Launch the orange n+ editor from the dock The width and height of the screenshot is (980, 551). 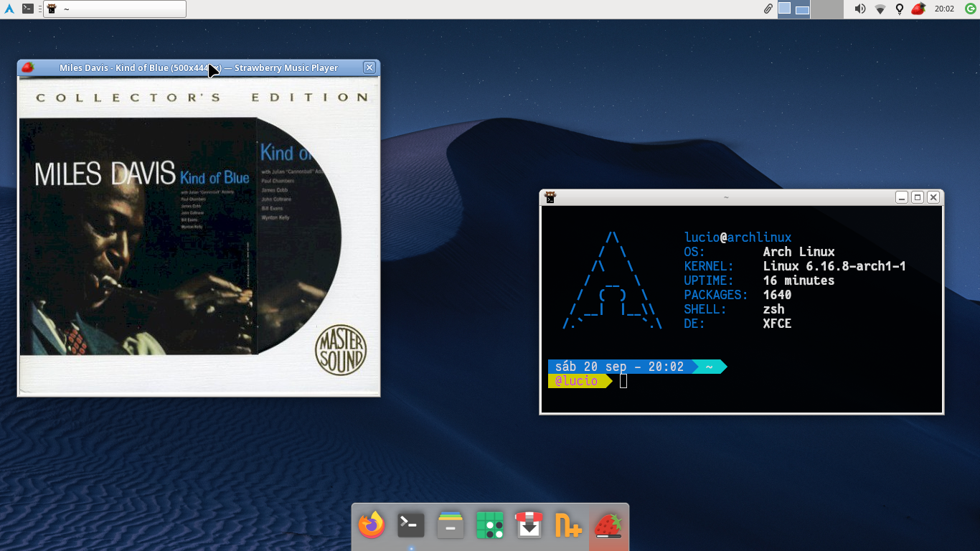569,525
